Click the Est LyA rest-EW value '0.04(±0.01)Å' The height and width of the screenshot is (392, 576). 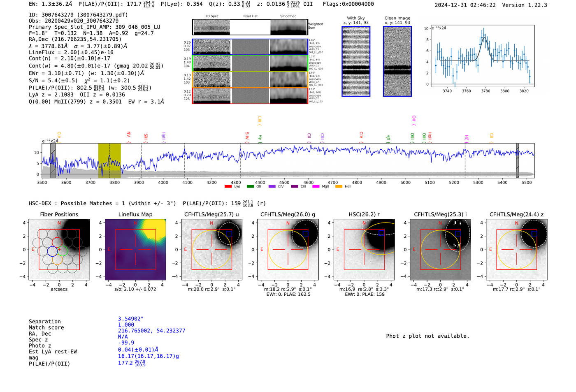coord(138,350)
